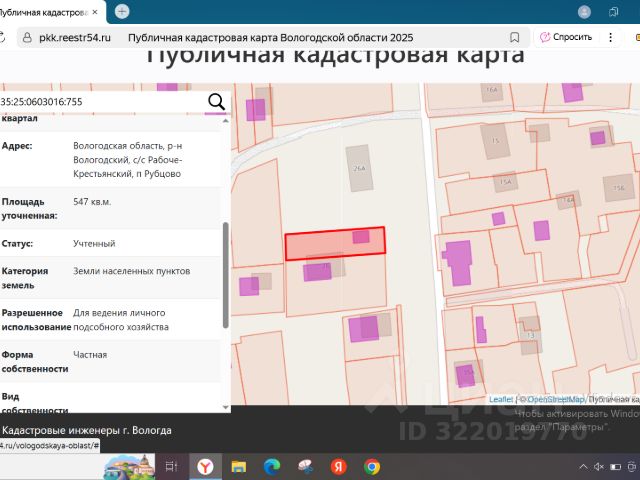Screen dimensions: 640x480
Task: Click ownership form value Частная
Action: tap(90, 355)
